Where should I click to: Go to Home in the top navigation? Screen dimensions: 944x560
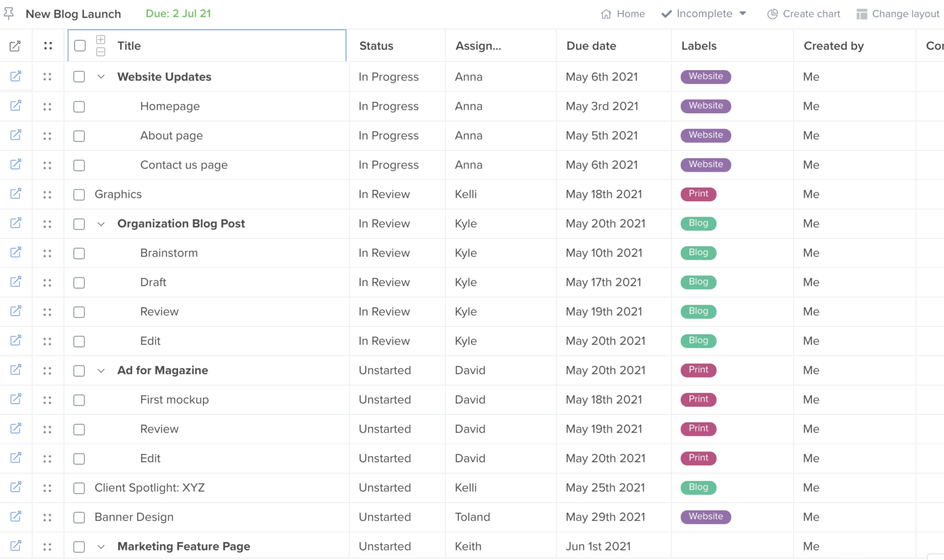coord(623,14)
